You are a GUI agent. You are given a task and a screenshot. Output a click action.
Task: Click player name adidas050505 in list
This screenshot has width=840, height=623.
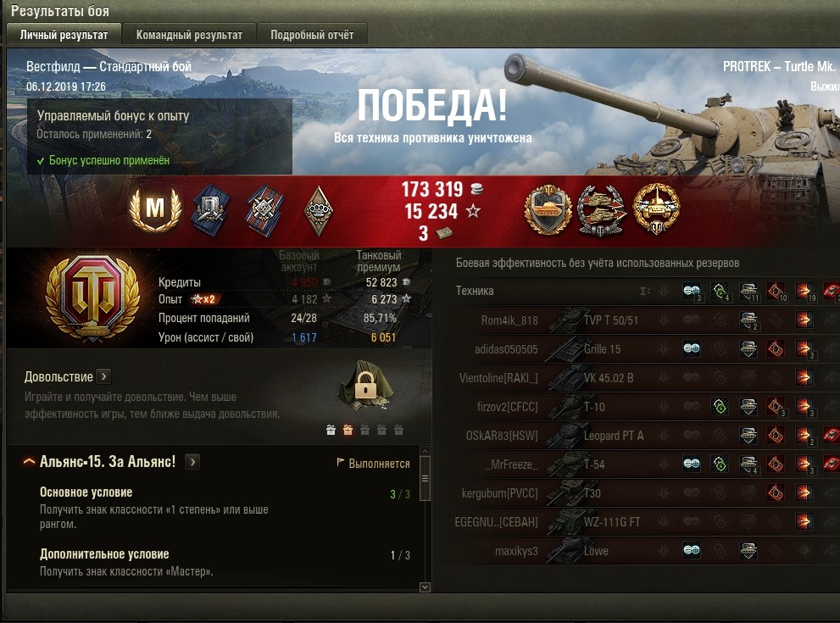pos(506,349)
